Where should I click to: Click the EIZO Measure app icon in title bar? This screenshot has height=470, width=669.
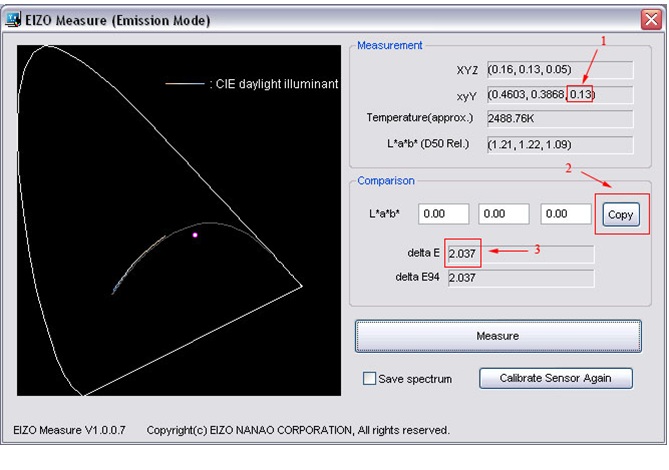13,20
